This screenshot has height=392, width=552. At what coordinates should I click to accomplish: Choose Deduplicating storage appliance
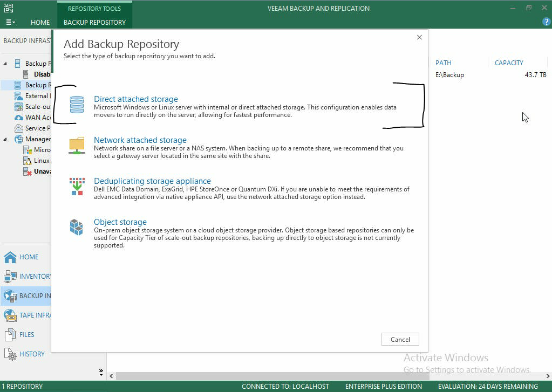click(152, 181)
